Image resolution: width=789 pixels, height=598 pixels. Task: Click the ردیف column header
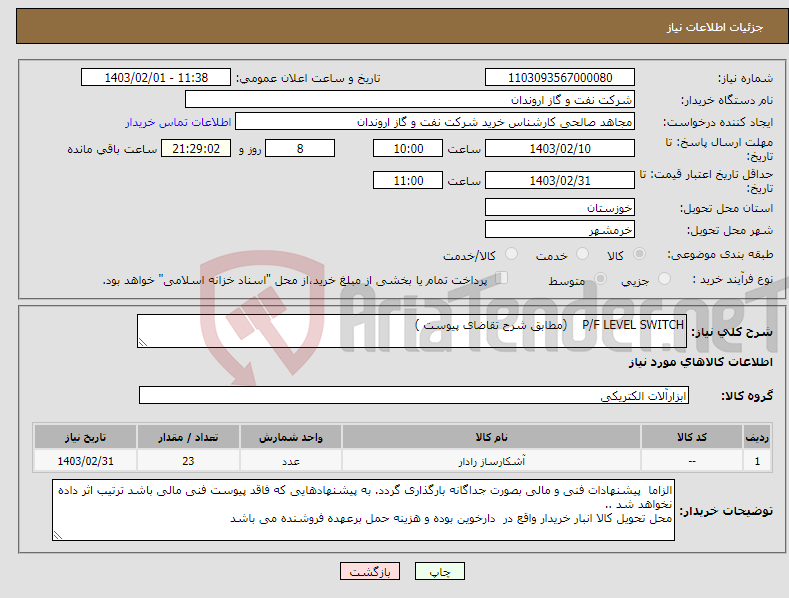(x=757, y=437)
